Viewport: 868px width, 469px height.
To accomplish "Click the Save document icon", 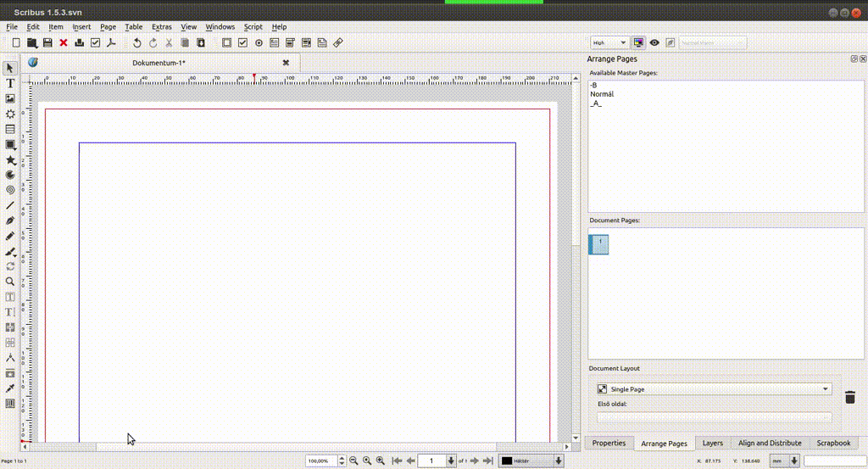I will pos(47,42).
